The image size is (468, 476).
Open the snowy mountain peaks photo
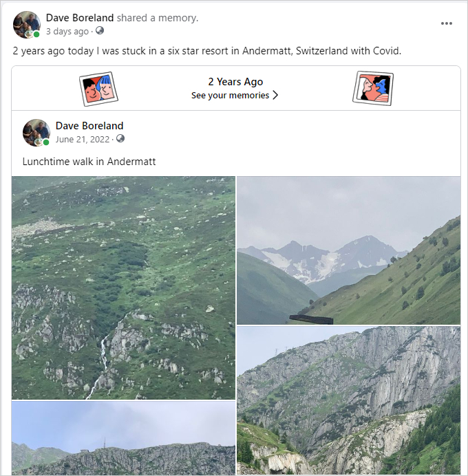tap(349, 250)
